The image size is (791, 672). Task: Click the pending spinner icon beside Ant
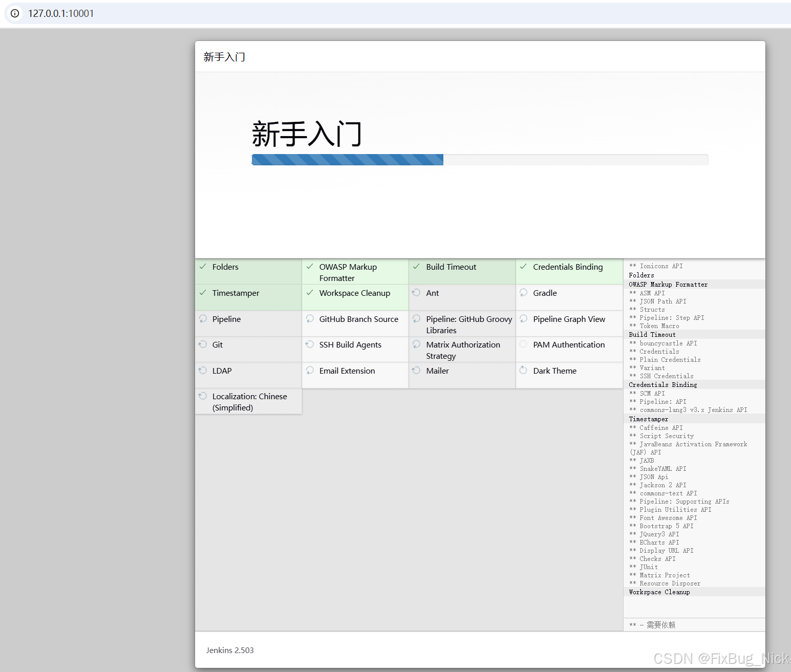pyautogui.click(x=416, y=293)
